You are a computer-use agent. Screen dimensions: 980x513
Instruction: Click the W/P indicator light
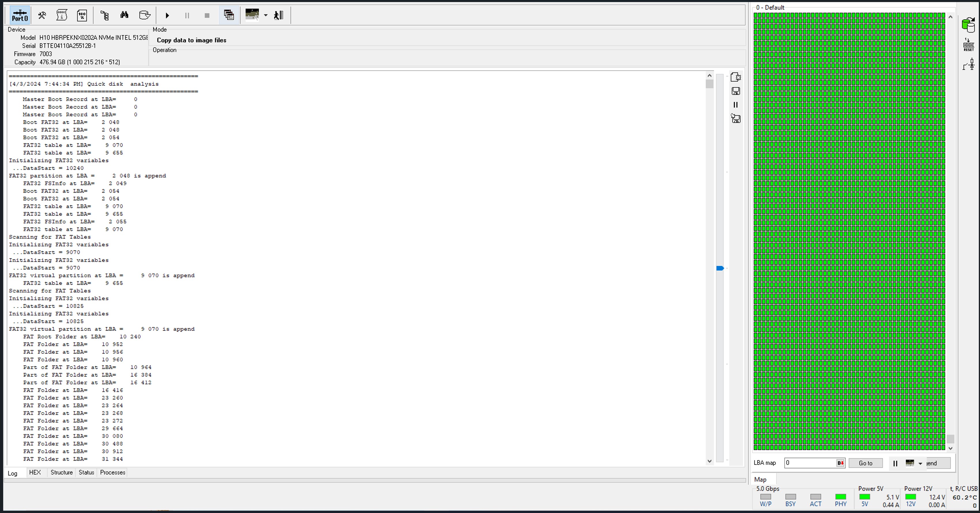point(765,497)
